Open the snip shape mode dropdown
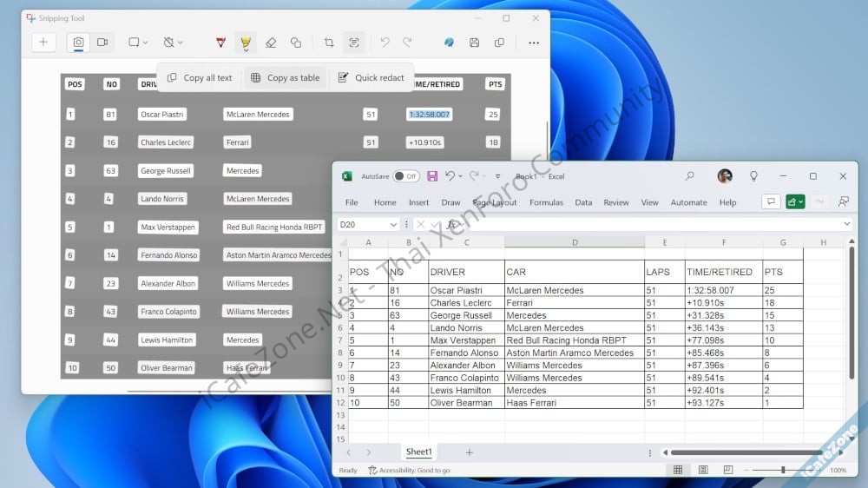 (138, 43)
